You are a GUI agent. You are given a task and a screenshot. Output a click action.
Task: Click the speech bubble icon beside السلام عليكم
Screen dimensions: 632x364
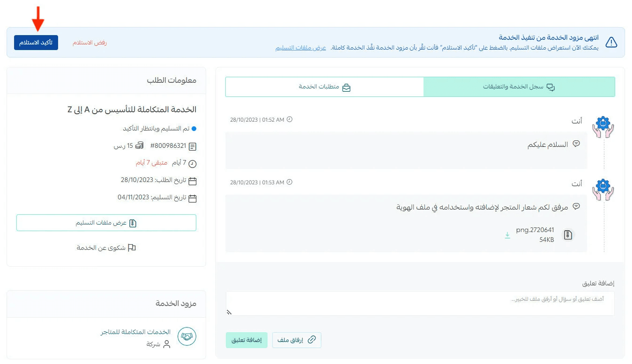click(577, 144)
